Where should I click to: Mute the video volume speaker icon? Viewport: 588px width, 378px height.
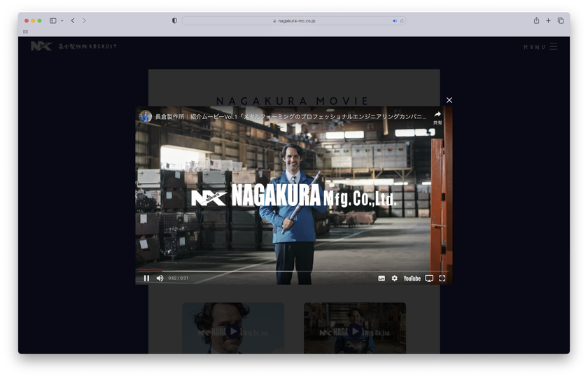160,279
